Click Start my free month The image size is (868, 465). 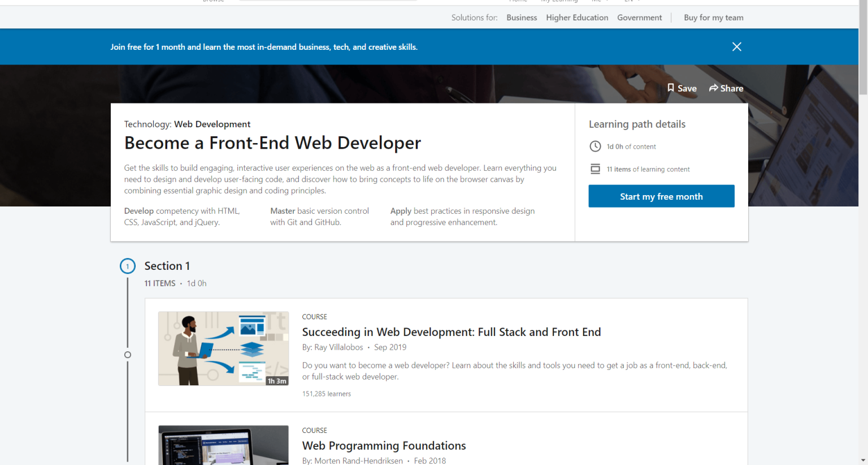coord(661,196)
